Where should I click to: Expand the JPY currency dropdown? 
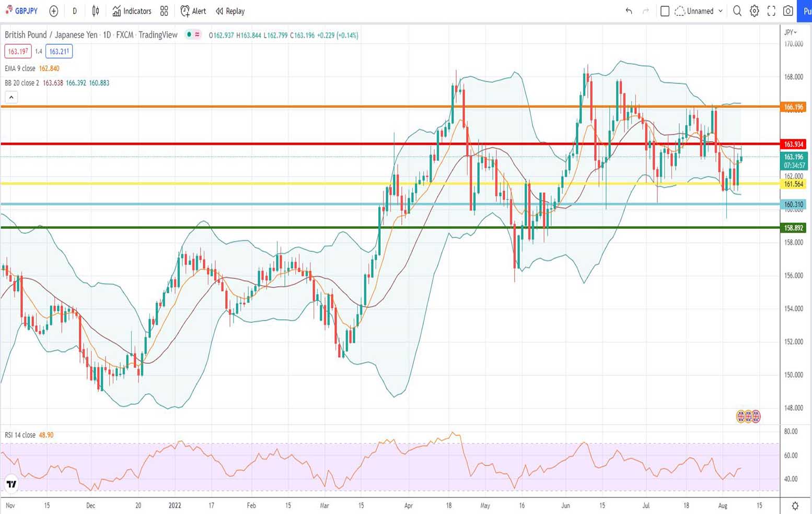(791, 32)
